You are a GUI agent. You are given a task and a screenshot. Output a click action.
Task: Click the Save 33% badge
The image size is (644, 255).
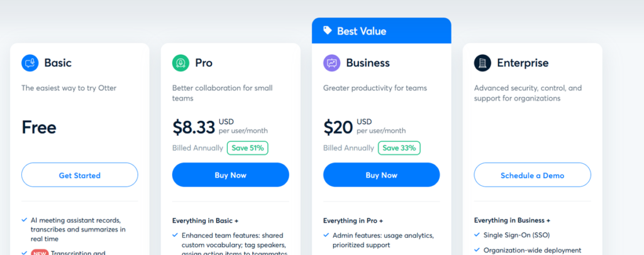click(x=399, y=148)
